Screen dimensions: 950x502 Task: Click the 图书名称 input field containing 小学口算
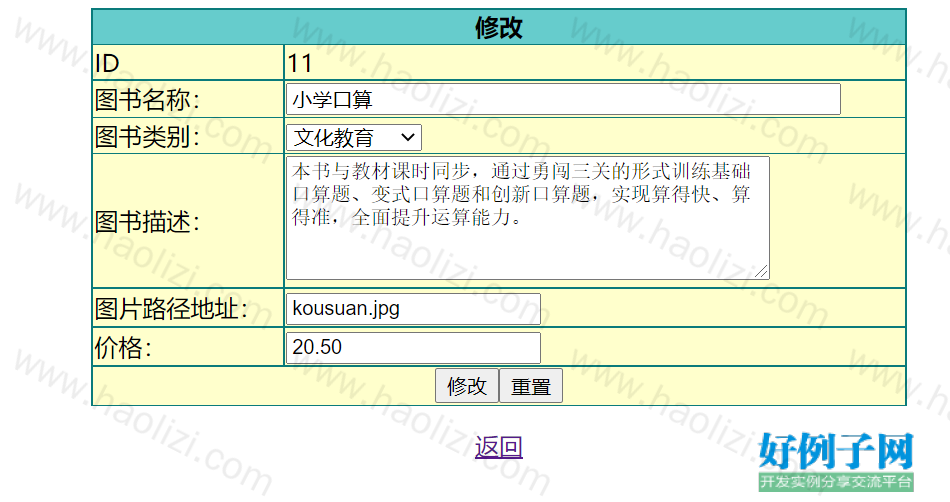(563, 99)
